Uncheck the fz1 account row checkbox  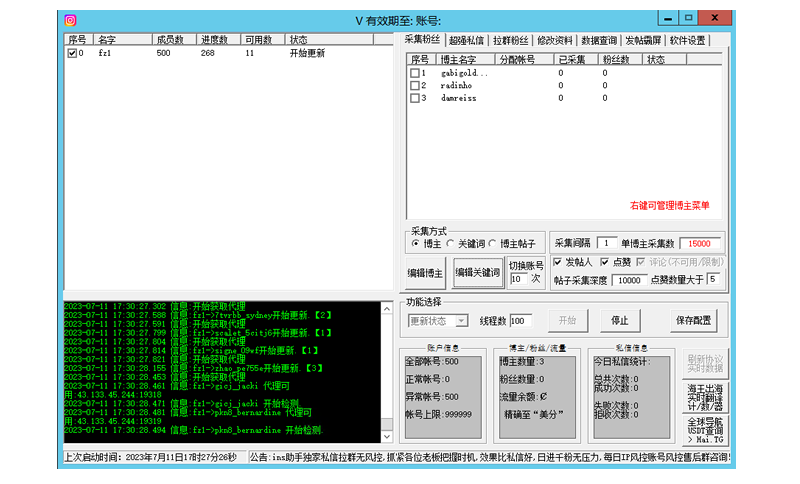[72, 54]
